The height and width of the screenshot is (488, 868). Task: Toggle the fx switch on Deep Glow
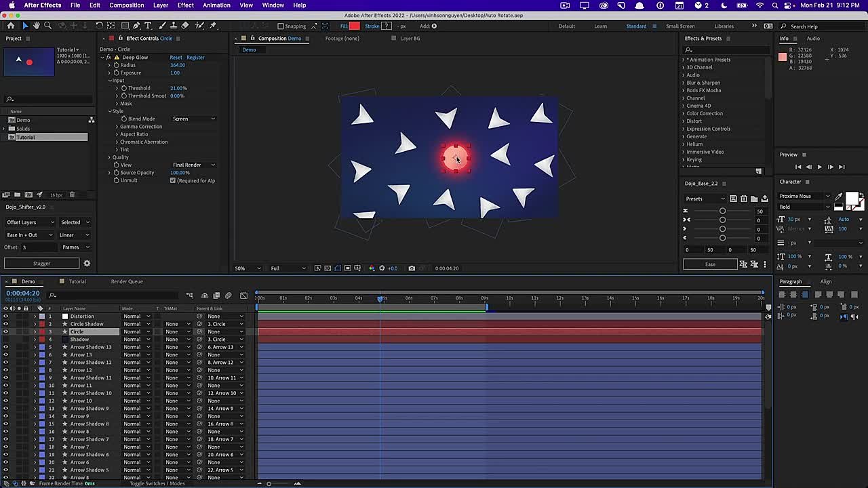pyautogui.click(x=108, y=57)
